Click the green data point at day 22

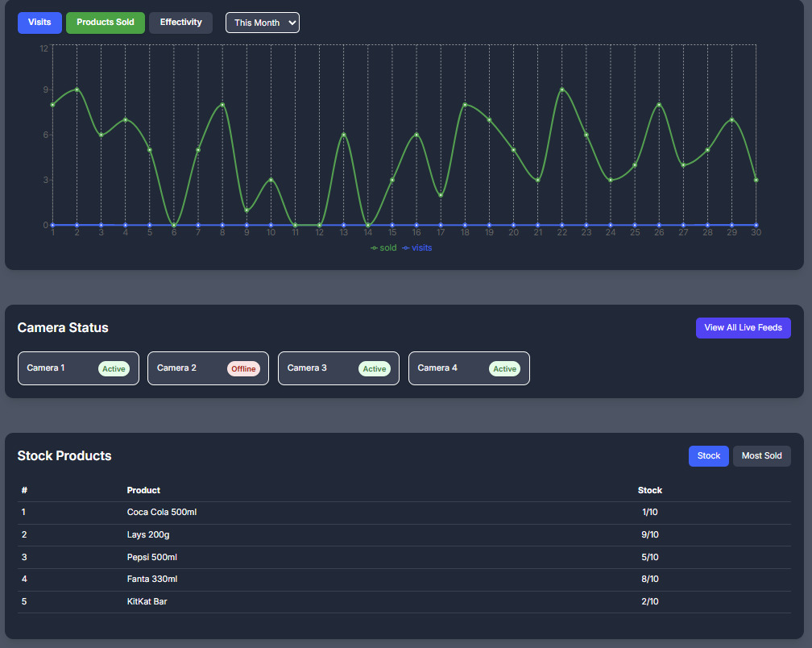coord(562,89)
